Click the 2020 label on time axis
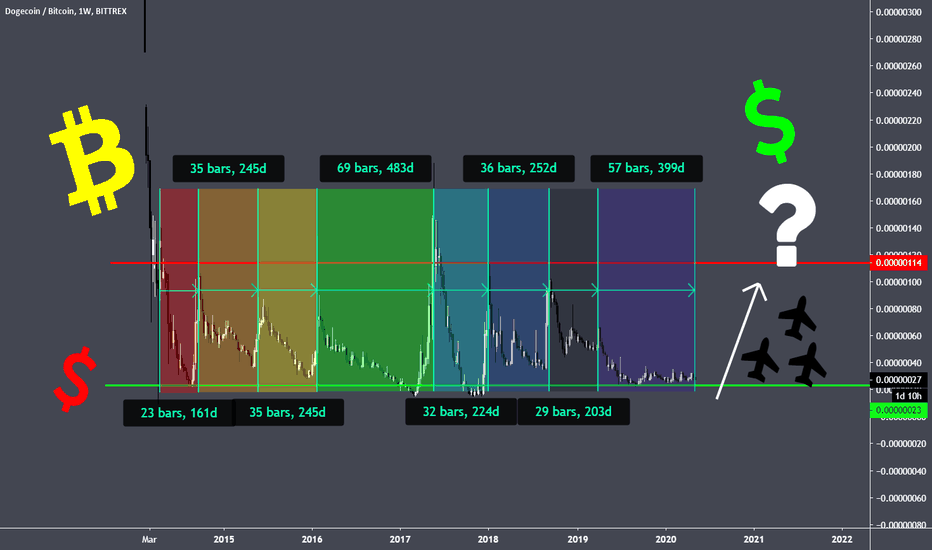 tap(666, 539)
